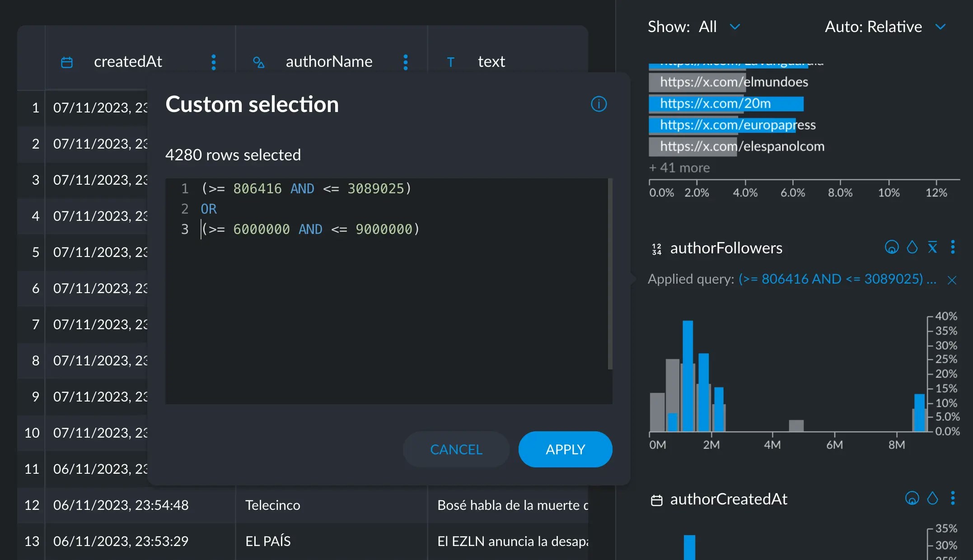Open the createdAt column three-dot menu
The width and height of the screenshot is (973, 560).
213,62
